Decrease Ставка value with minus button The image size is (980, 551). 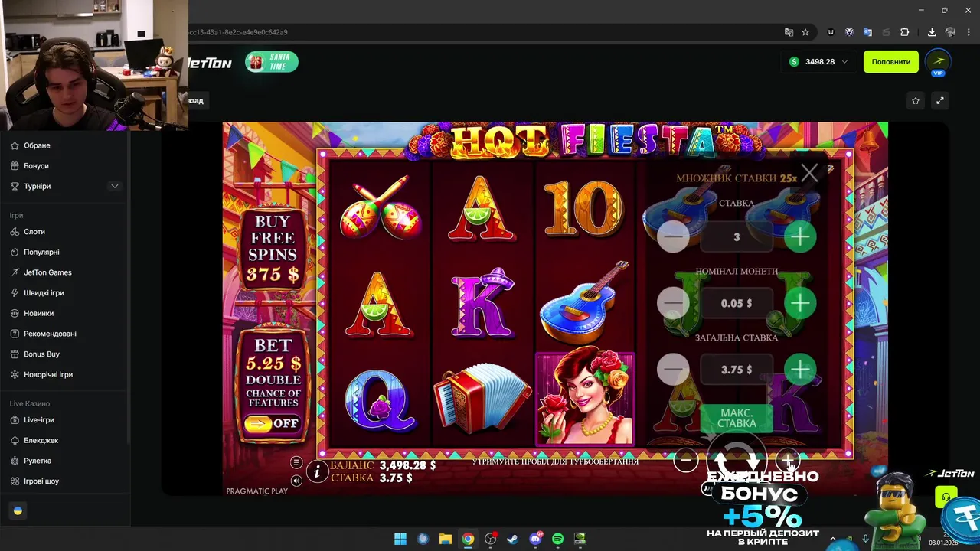673,237
